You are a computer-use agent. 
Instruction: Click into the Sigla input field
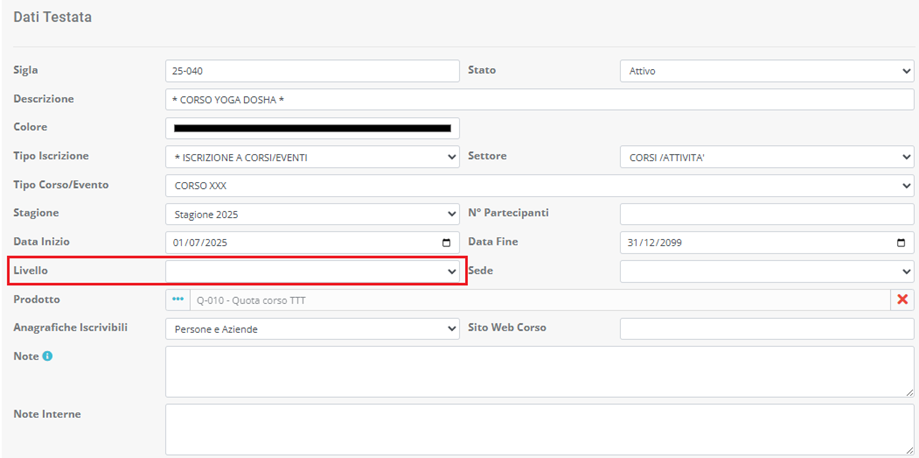click(x=311, y=71)
